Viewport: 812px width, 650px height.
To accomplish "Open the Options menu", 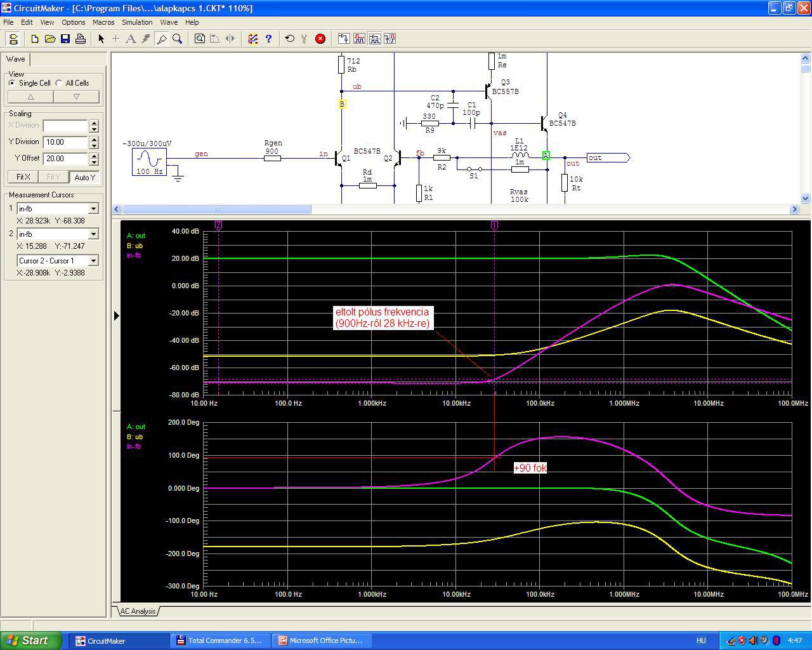I will click(74, 22).
